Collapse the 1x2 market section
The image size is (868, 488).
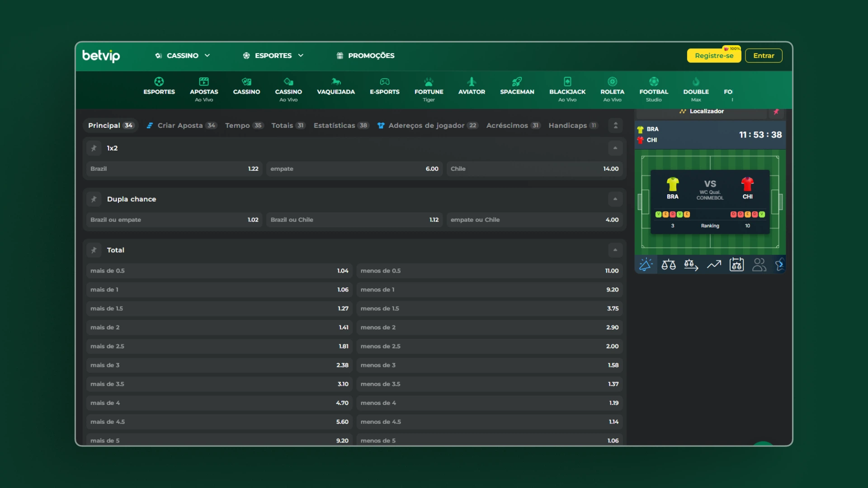point(615,148)
